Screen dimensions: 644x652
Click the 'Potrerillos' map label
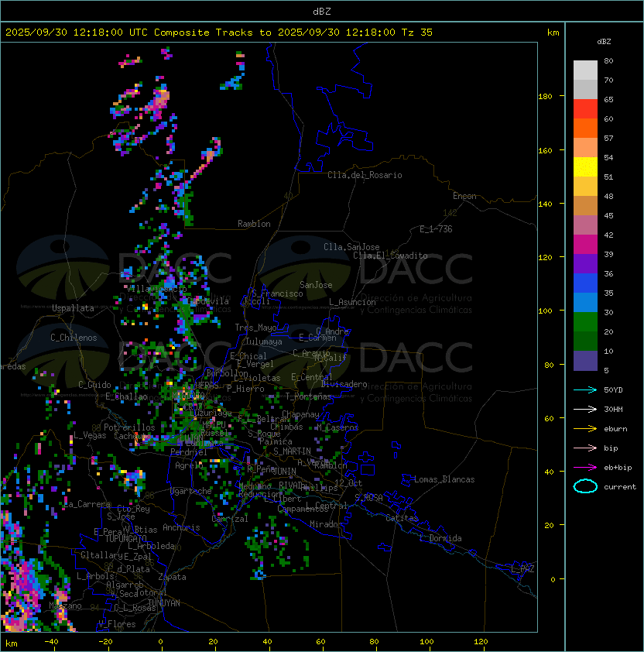coord(129,427)
